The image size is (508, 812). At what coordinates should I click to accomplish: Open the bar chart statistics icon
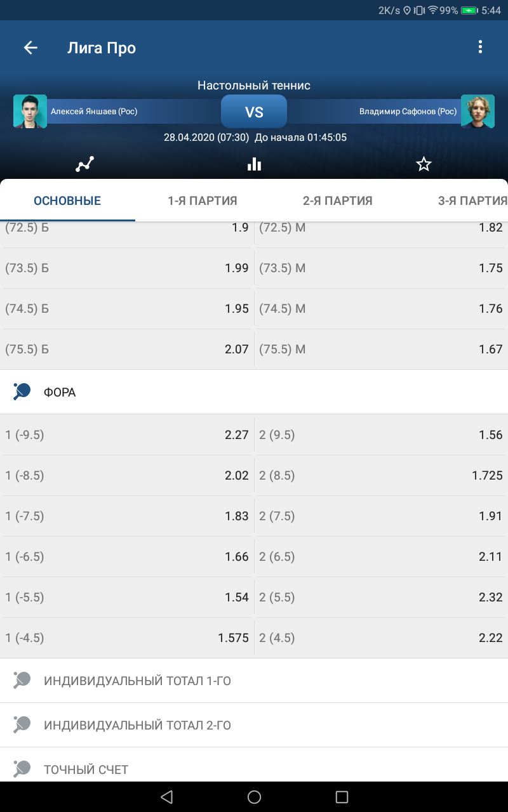(x=254, y=164)
